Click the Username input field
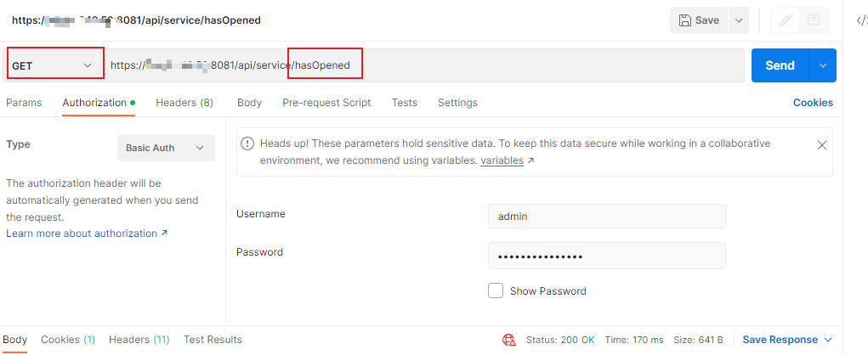The image size is (868, 355). tap(606, 217)
